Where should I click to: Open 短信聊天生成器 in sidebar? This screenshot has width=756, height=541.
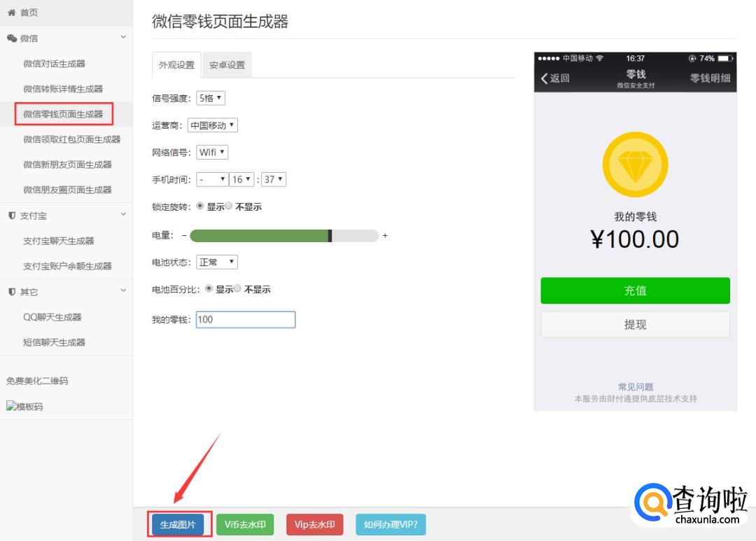tap(54, 342)
